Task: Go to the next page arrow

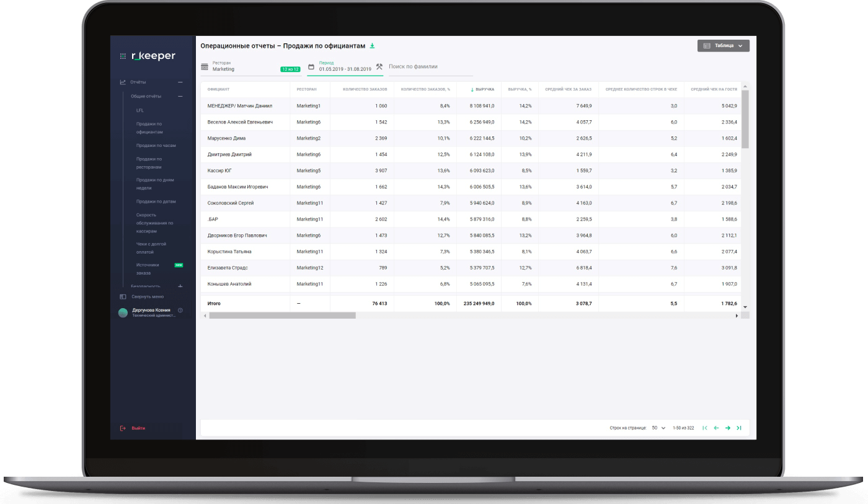Action: pos(728,428)
